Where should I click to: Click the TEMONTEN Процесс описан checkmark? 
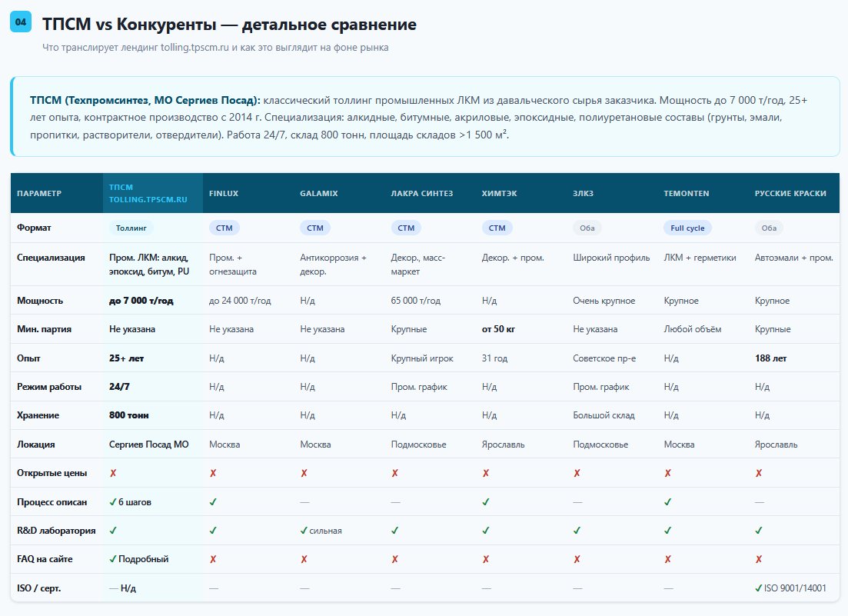[x=668, y=502]
